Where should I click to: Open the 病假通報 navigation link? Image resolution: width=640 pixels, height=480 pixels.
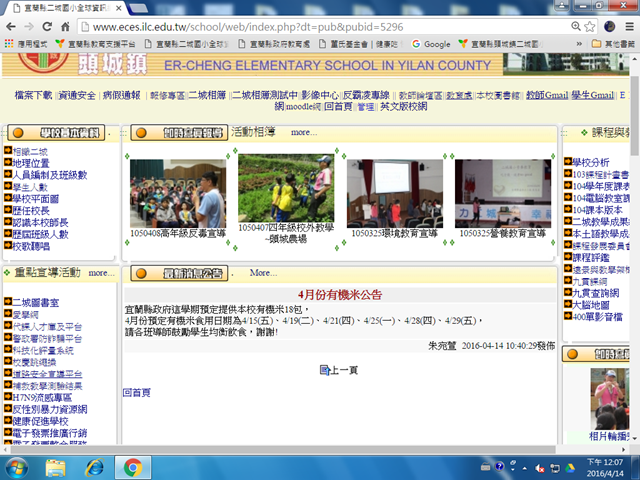pyautogui.click(x=122, y=95)
